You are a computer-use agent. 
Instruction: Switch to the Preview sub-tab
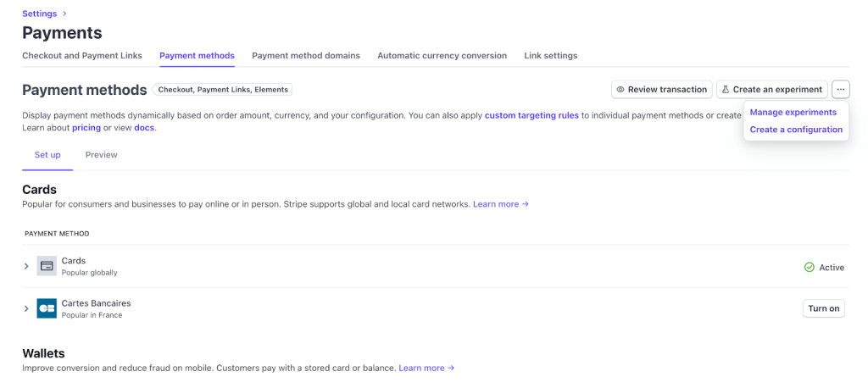[x=102, y=155]
